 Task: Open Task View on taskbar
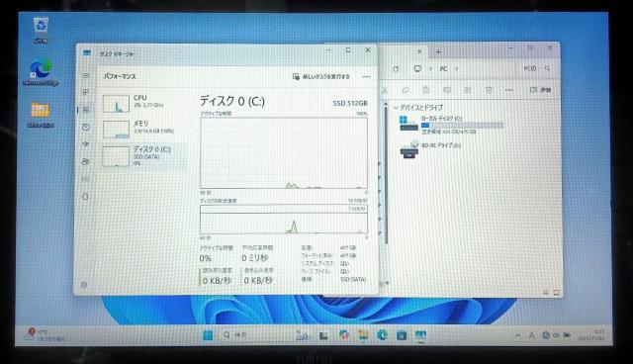(323, 335)
